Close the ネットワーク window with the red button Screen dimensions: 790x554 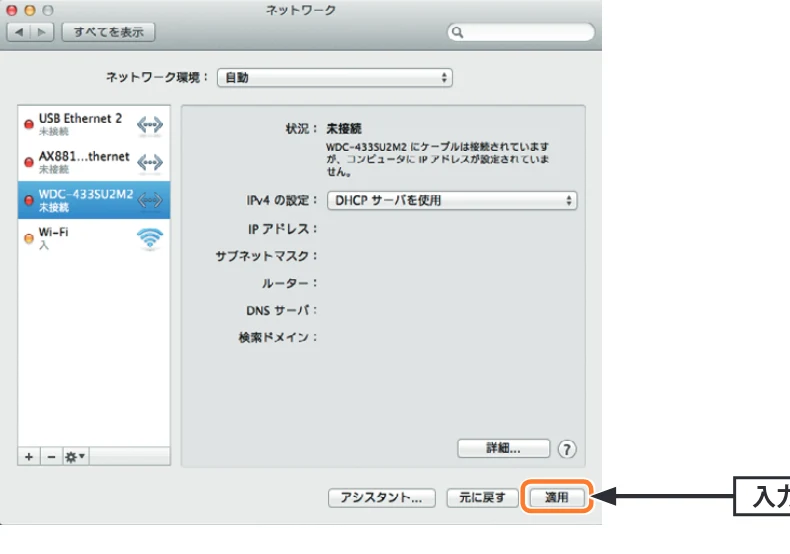coord(12,10)
